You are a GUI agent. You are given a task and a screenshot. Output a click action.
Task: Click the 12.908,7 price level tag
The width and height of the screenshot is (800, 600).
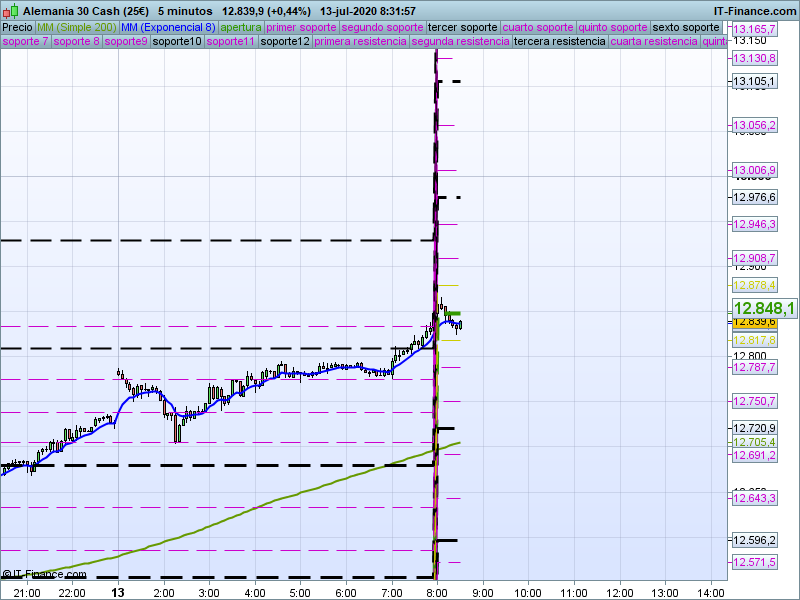(x=754, y=258)
